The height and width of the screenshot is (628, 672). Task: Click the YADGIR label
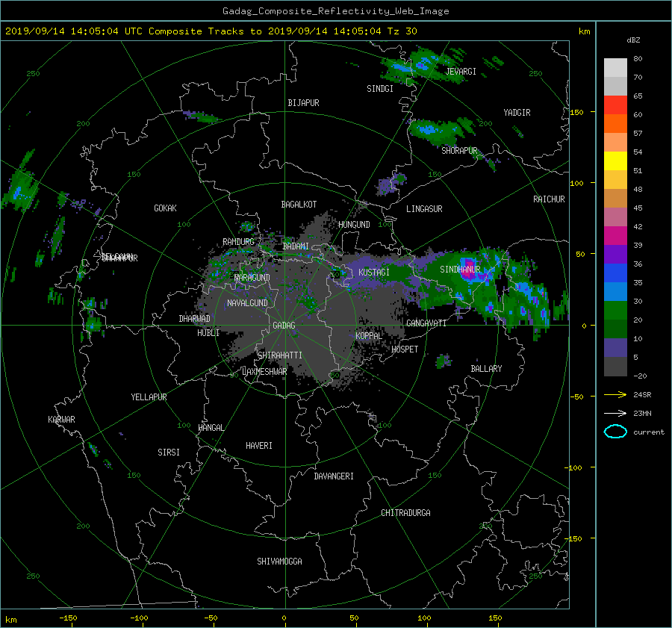517,113
